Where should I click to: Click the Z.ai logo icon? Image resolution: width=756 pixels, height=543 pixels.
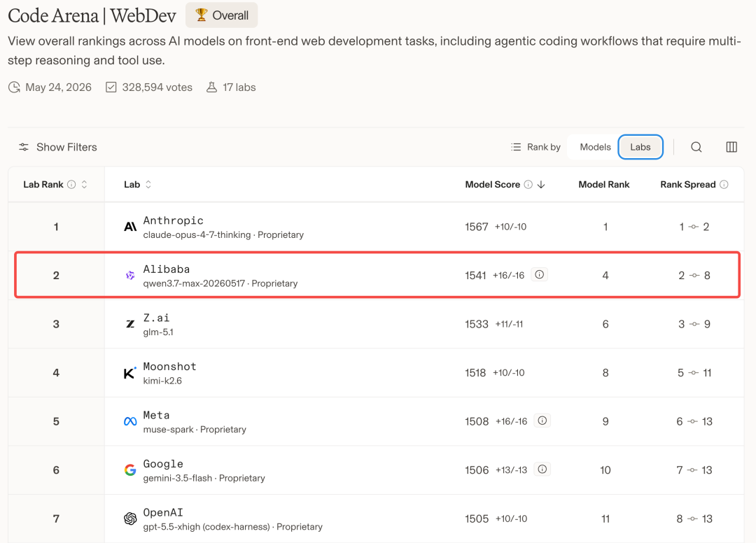click(x=130, y=324)
